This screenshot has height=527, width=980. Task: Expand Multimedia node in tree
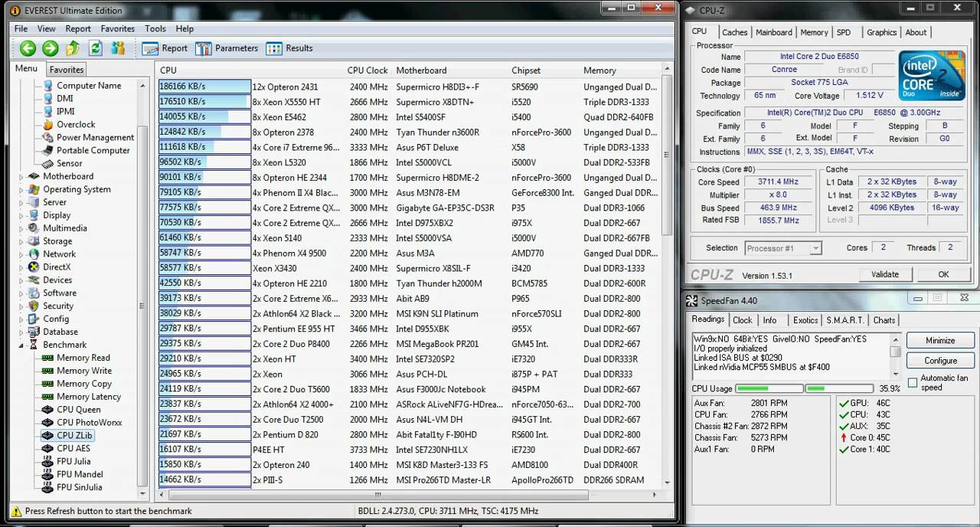click(22, 228)
